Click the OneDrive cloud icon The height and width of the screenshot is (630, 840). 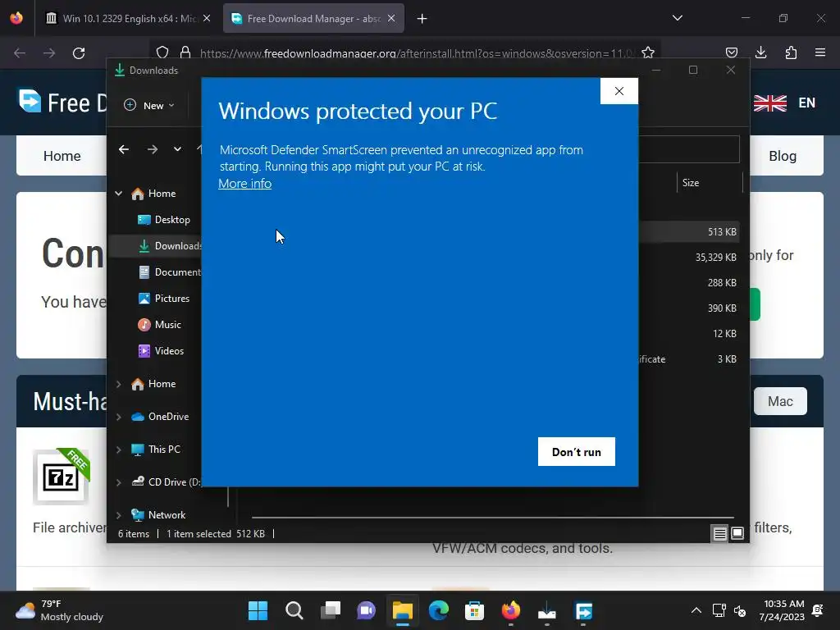point(138,417)
